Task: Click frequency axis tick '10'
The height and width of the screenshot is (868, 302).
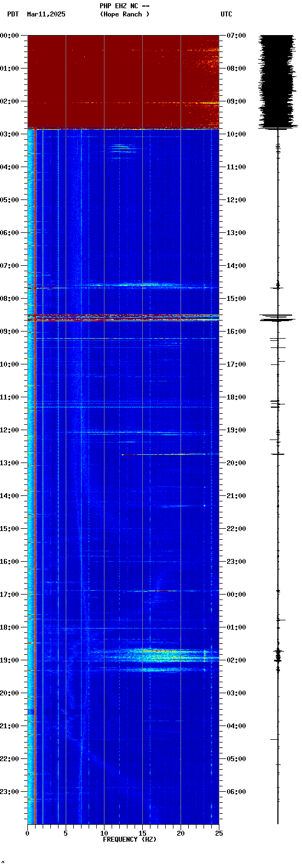Action: point(104,833)
